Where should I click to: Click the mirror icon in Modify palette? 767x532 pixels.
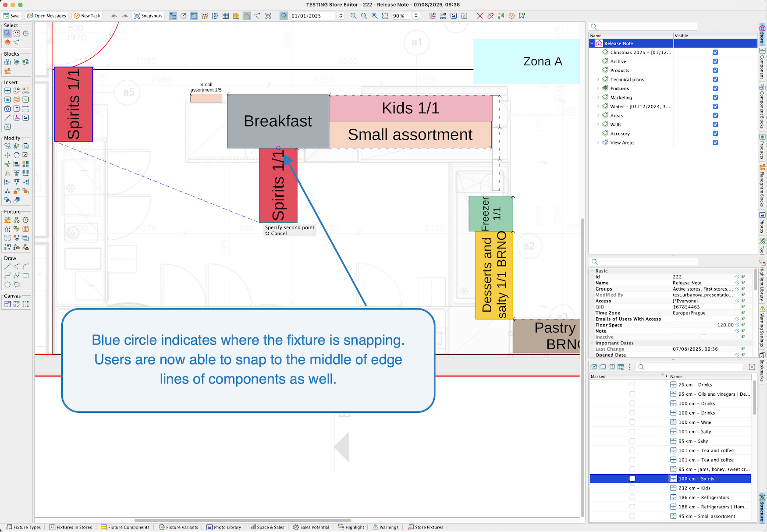tap(7, 174)
